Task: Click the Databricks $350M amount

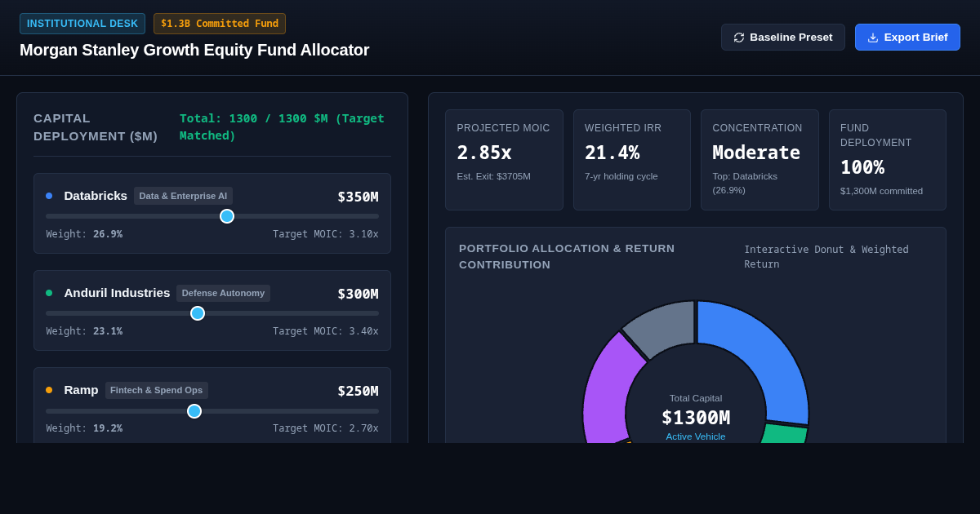Action: point(358,197)
